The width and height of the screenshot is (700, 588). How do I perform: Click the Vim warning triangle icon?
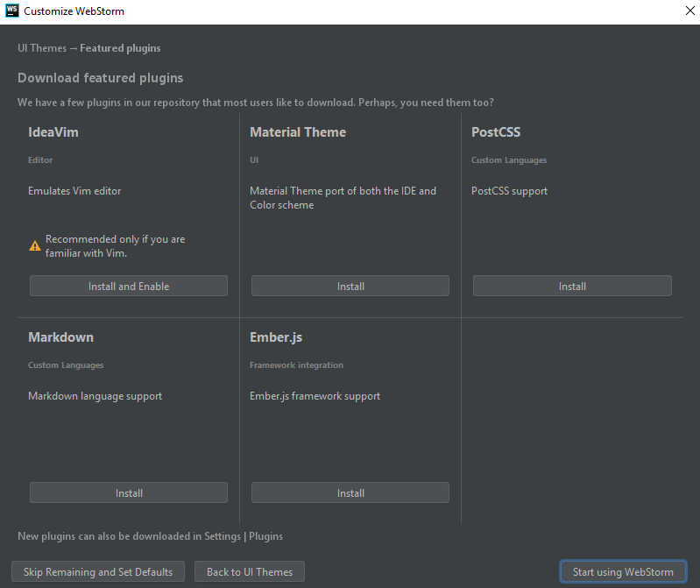tap(35, 245)
